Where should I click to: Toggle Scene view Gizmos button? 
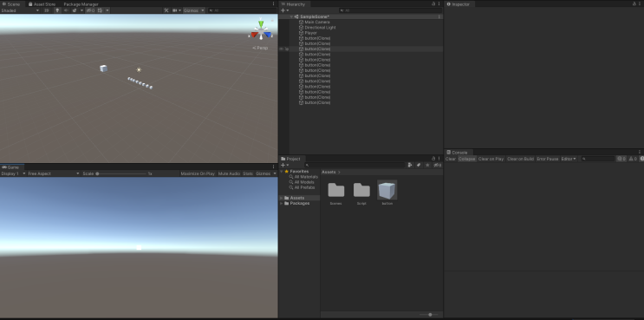191,10
